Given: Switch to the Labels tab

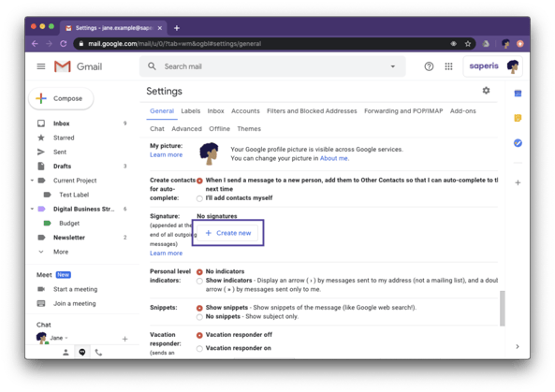Looking at the screenshot, I should (190, 110).
